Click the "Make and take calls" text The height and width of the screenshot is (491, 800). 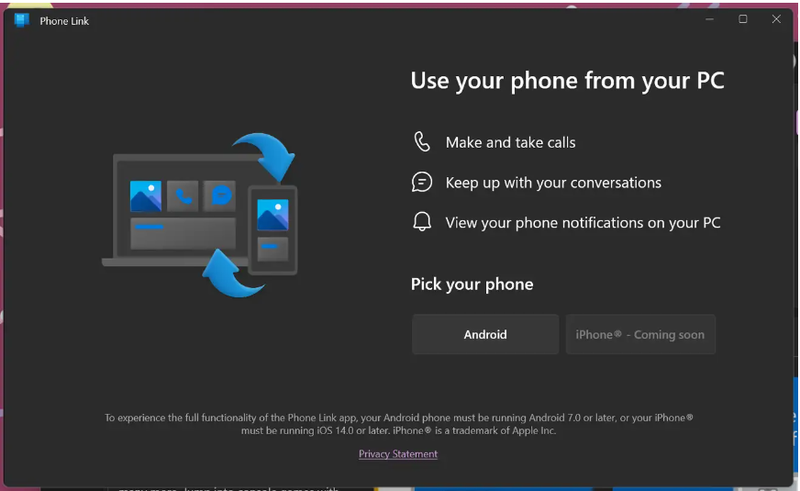510,142
